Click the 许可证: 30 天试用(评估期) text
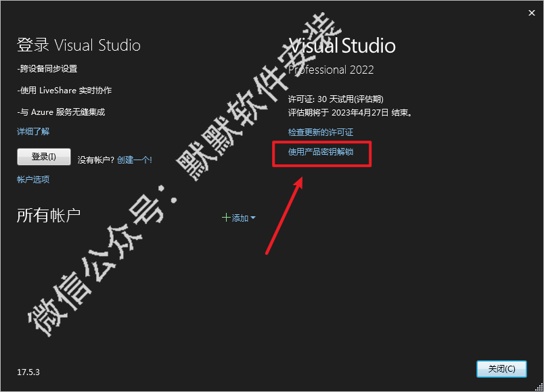The image size is (544, 392). coord(336,99)
